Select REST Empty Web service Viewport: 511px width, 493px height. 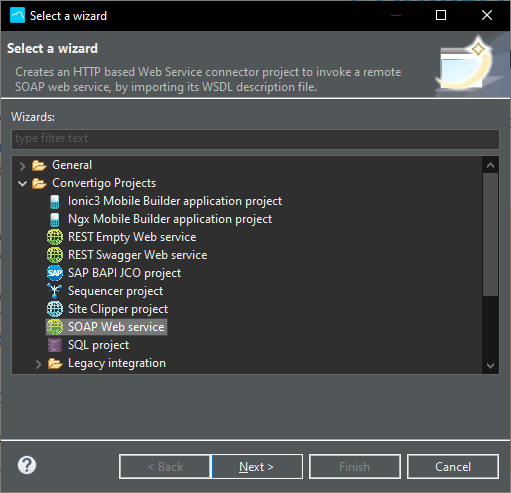pos(132,237)
